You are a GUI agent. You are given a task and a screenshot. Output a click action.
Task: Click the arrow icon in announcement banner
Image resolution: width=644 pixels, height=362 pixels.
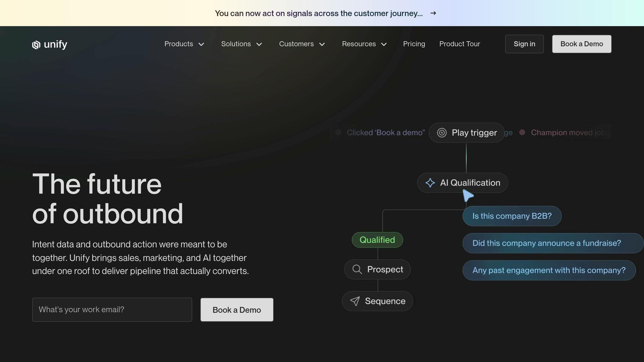click(433, 13)
